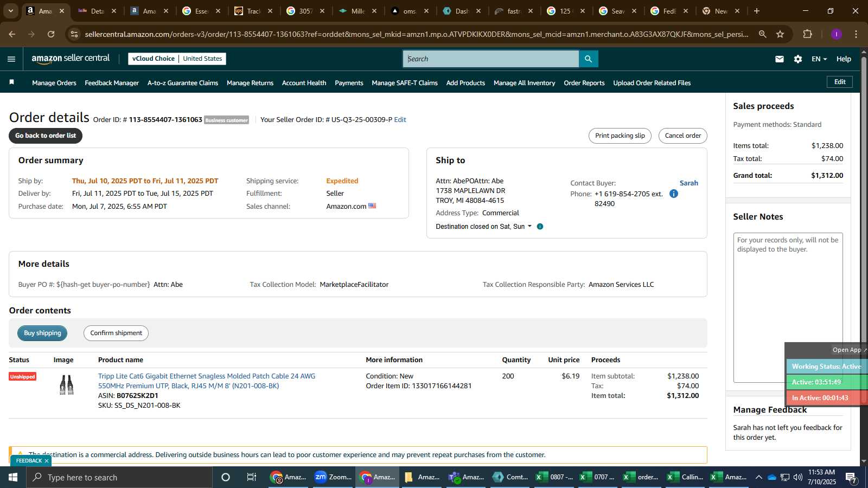Click the browser back arrow
The image size is (868, 488).
click(x=12, y=34)
